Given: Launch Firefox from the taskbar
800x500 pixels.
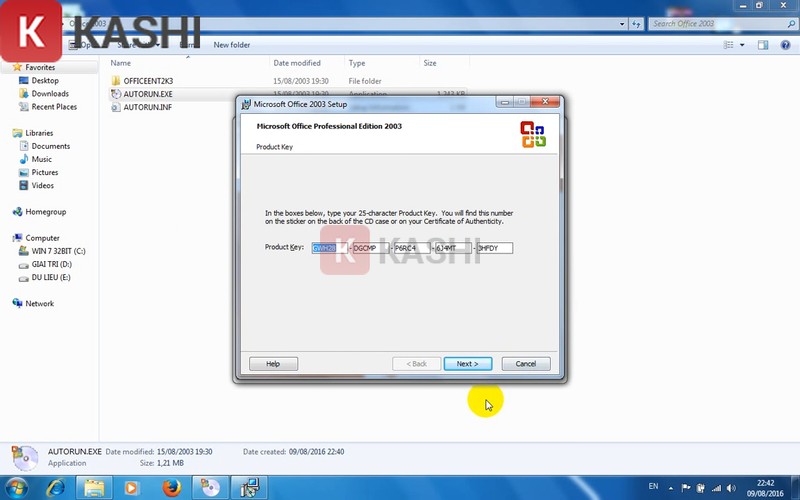Looking at the screenshot, I should [x=171, y=487].
